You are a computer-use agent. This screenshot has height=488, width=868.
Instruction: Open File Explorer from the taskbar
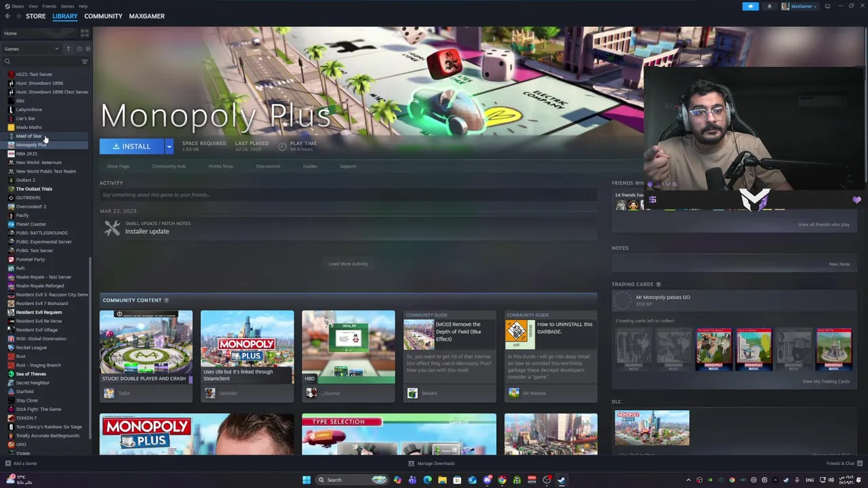coord(442,480)
